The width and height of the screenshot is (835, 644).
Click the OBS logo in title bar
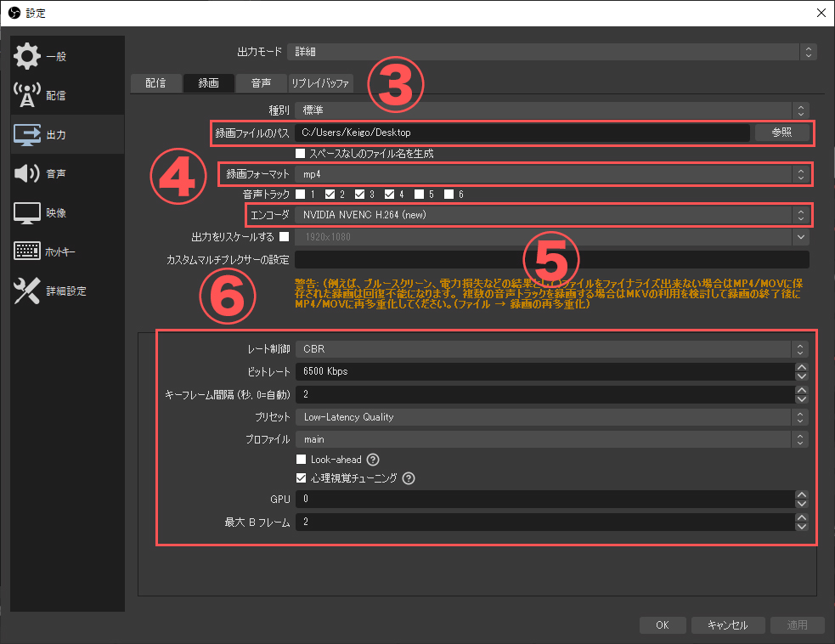pyautogui.click(x=14, y=13)
